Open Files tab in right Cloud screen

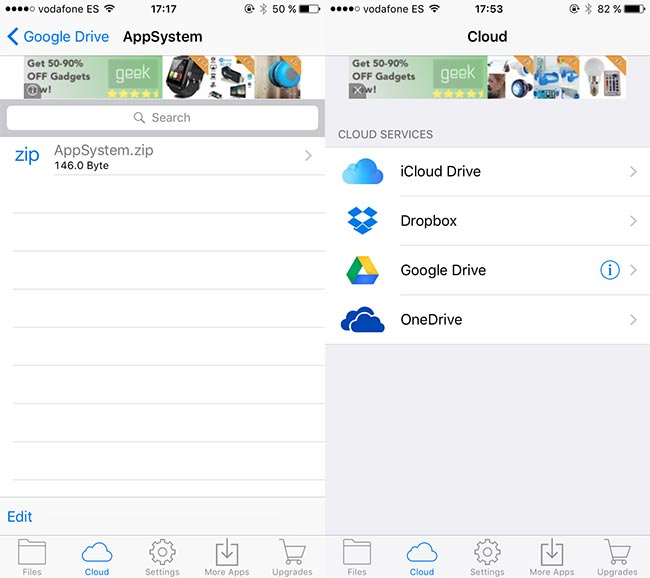click(357, 557)
